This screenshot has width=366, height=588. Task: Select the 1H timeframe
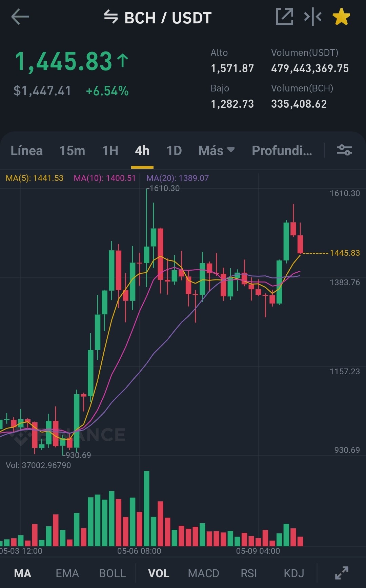click(110, 150)
